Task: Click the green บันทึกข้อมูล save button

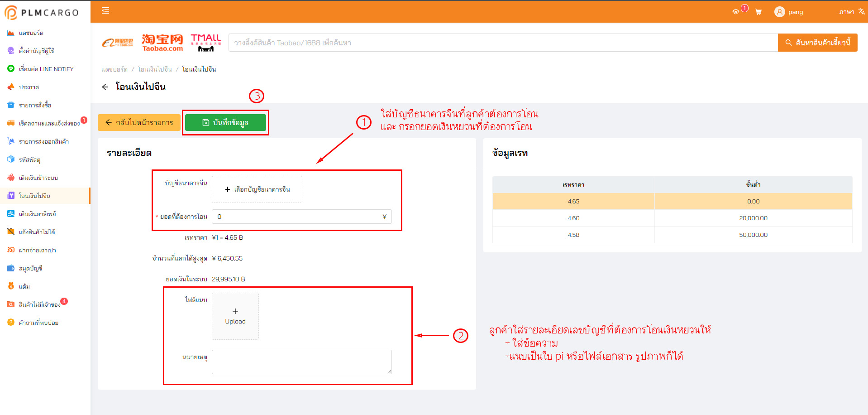Action: 225,122
